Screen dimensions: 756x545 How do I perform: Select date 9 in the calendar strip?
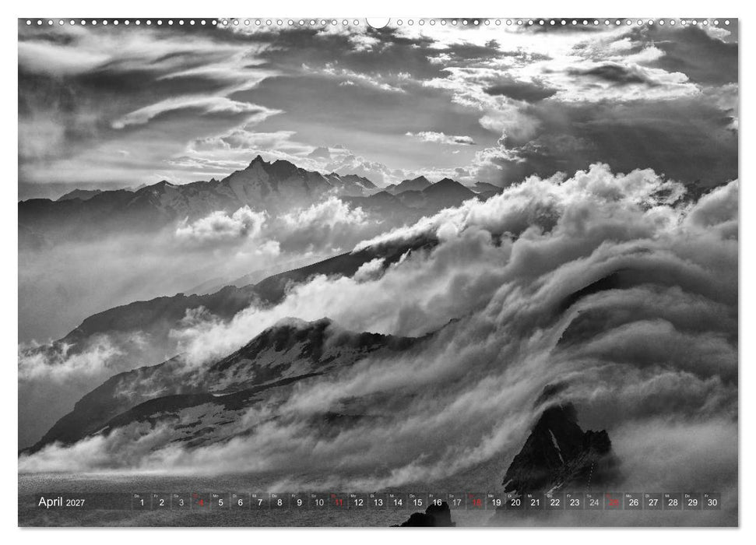click(x=300, y=501)
